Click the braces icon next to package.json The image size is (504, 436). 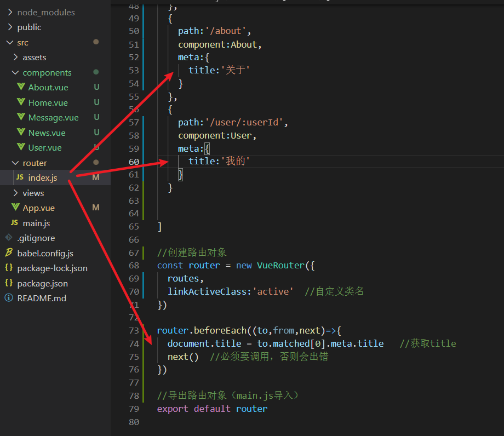coord(8,283)
